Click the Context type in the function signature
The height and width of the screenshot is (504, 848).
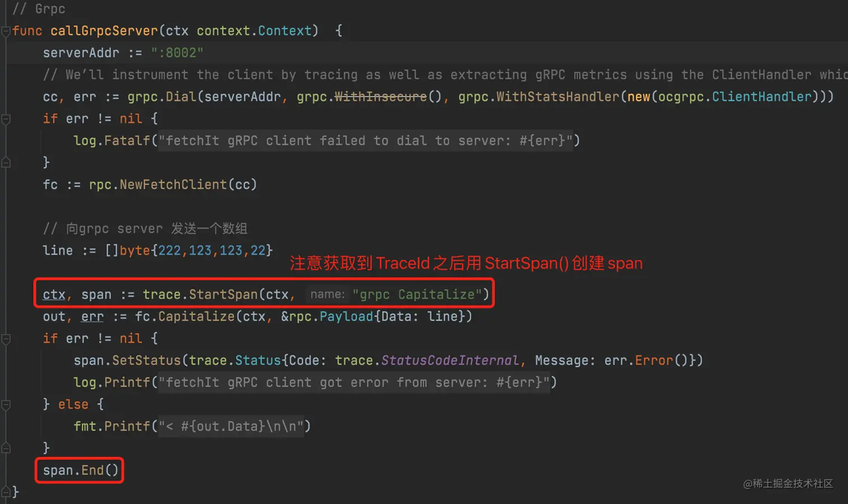click(x=284, y=31)
